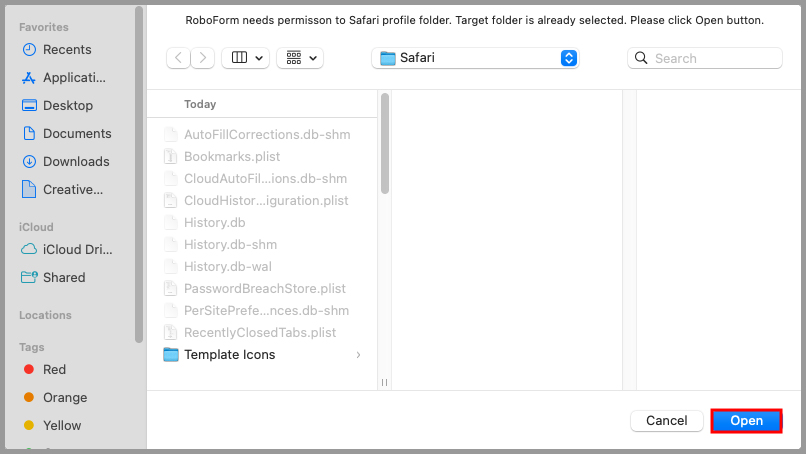Click the Documents sidebar icon
806x454 pixels.
[29, 134]
